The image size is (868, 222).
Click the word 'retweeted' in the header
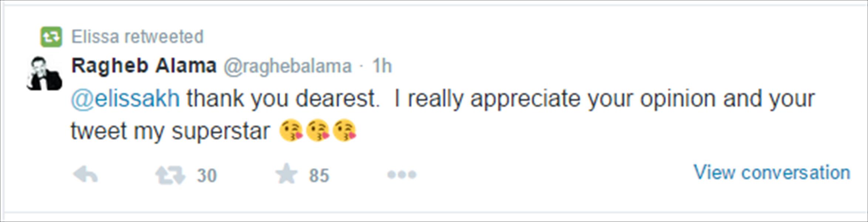164,37
